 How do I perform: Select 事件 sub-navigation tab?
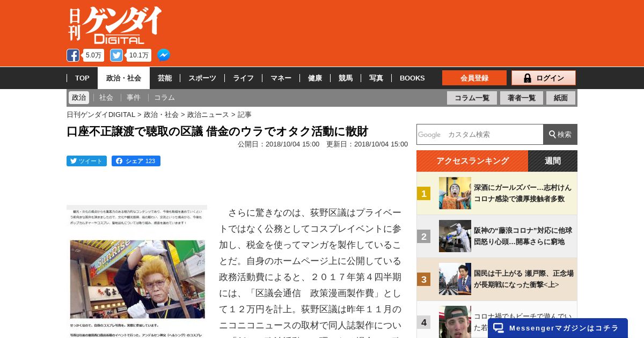tap(134, 98)
